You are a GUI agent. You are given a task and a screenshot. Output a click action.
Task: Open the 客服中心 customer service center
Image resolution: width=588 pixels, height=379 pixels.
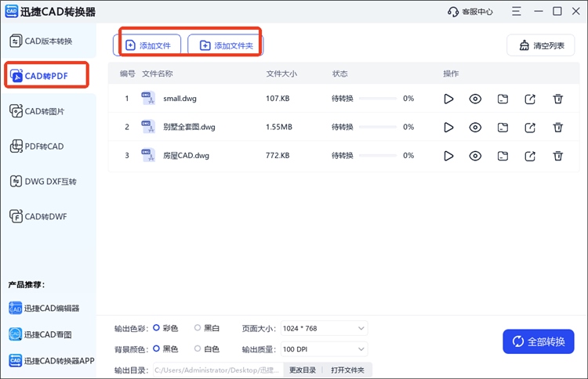(470, 12)
